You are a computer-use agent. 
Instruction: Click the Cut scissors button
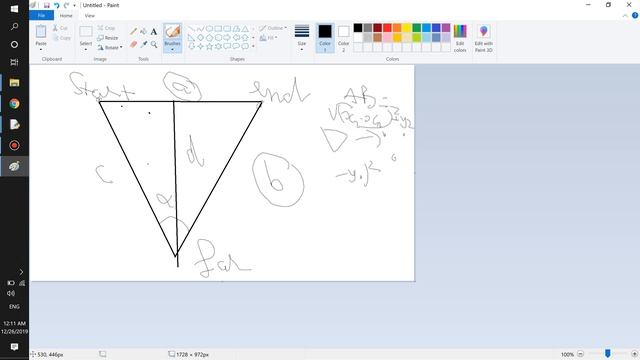60,28
